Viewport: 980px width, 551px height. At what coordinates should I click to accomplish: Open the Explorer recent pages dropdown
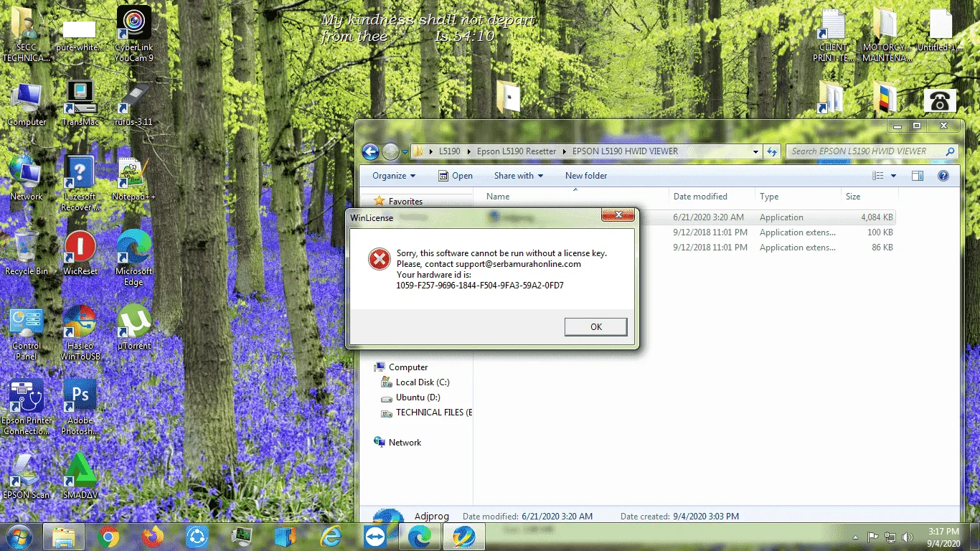point(405,152)
